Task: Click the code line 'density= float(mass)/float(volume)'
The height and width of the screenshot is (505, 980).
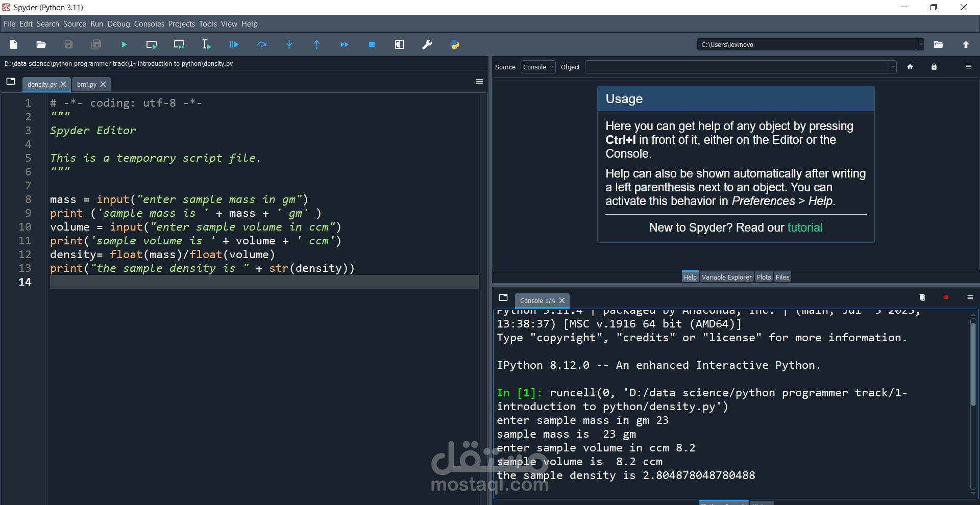Action: click(163, 255)
